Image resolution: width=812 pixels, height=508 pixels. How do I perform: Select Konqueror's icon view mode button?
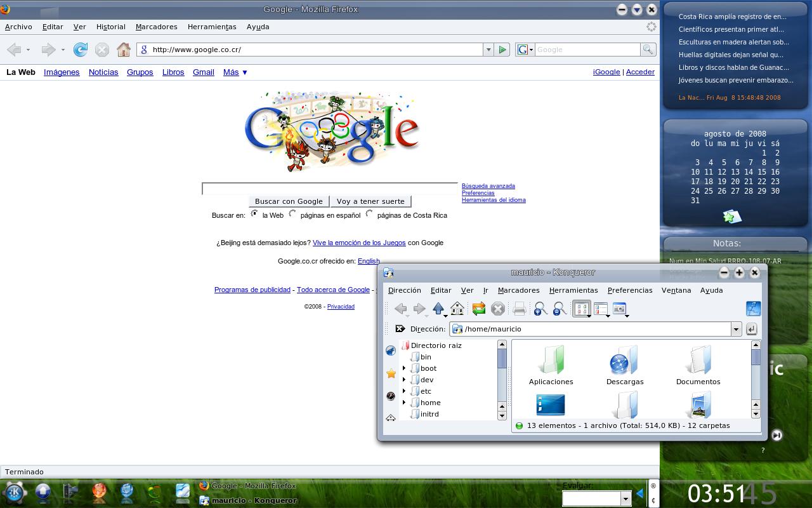pos(581,309)
